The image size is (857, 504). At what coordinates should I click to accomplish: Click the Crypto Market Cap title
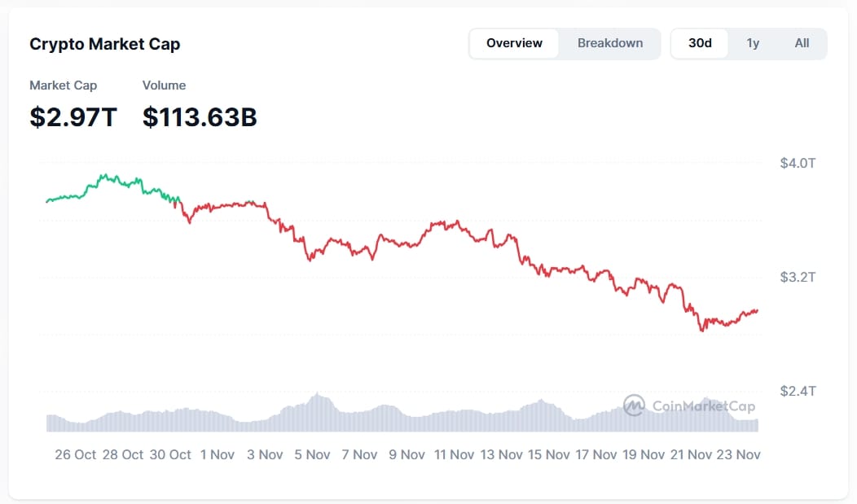coord(105,44)
